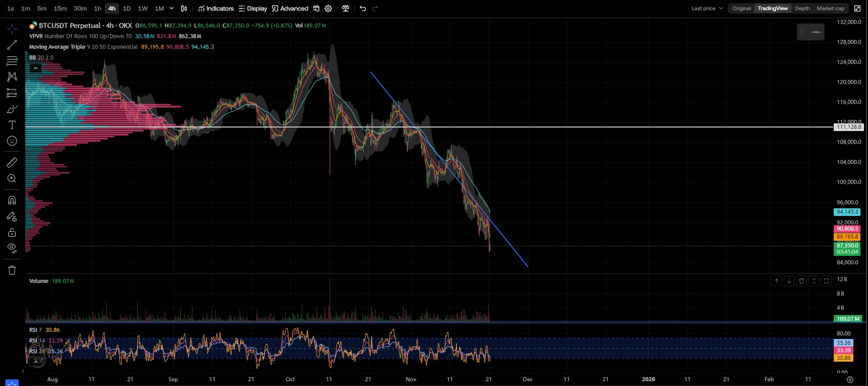868x386 pixels.
Task: Undo the last chart action
Action: point(363,9)
